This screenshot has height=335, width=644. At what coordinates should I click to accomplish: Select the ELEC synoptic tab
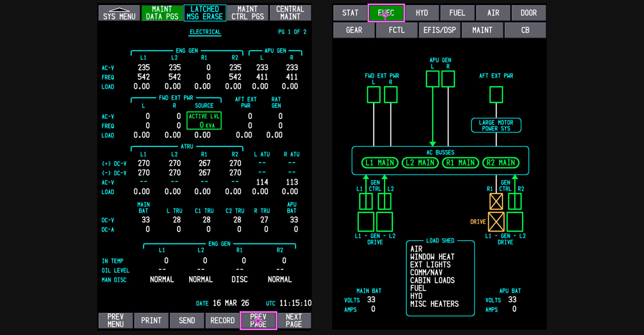coord(386,13)
